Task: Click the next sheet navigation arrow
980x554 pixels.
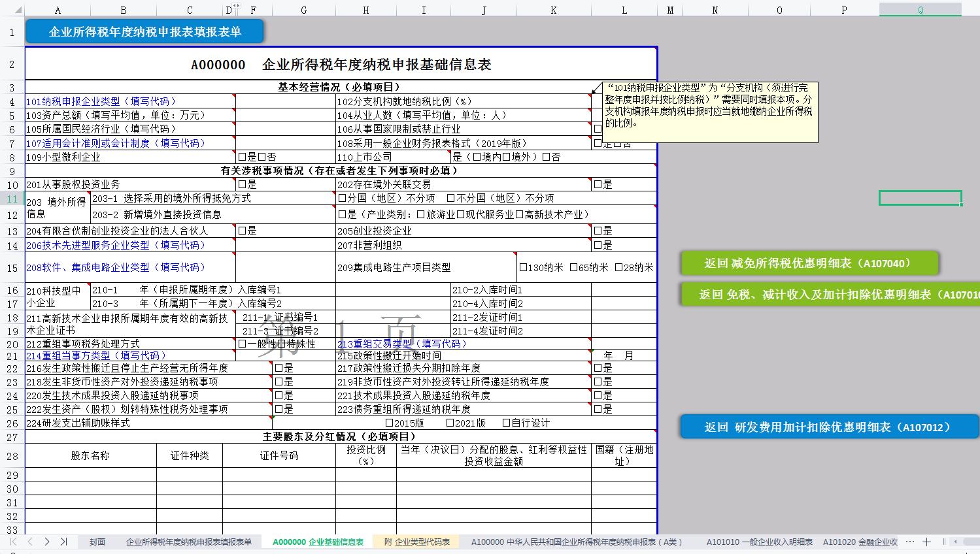Action: pyautogui.click(x=46, y=542)
